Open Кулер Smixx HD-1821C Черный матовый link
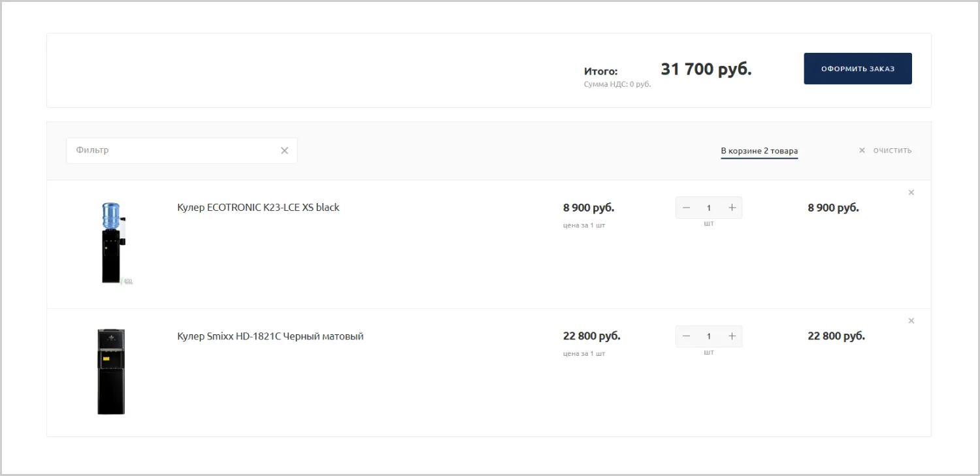This screenshot has height=476, width=980. 270,336
